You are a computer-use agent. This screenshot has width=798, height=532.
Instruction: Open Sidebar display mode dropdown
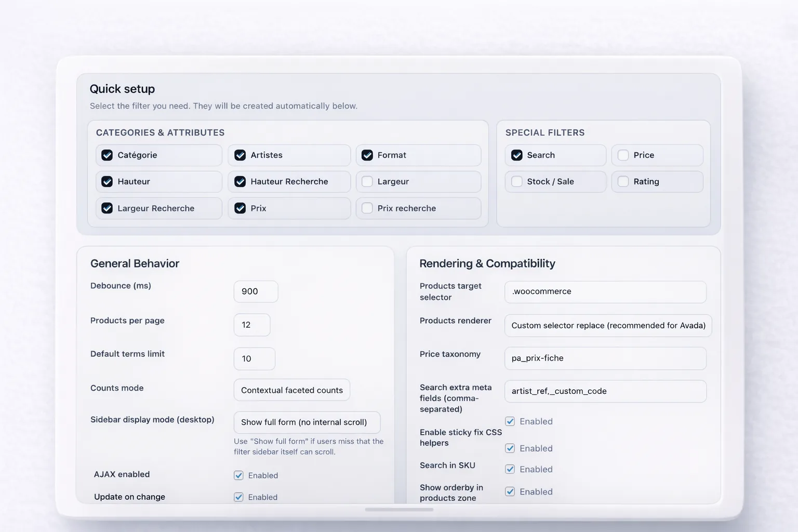point(307,422)
